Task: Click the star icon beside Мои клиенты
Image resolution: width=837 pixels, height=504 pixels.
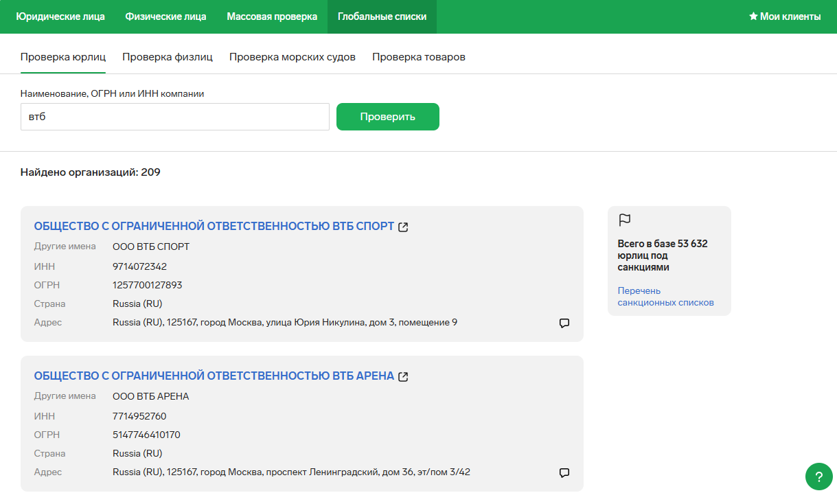Action: coord(753,16)
